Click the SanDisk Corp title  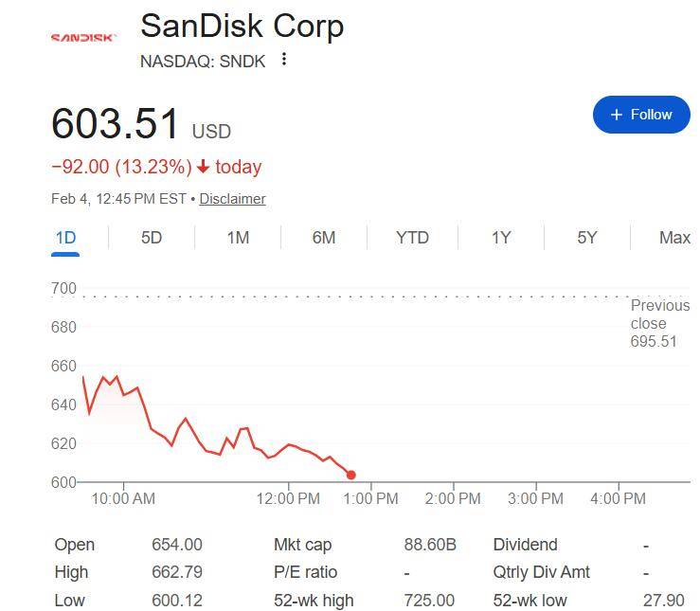tap(242, 26)
